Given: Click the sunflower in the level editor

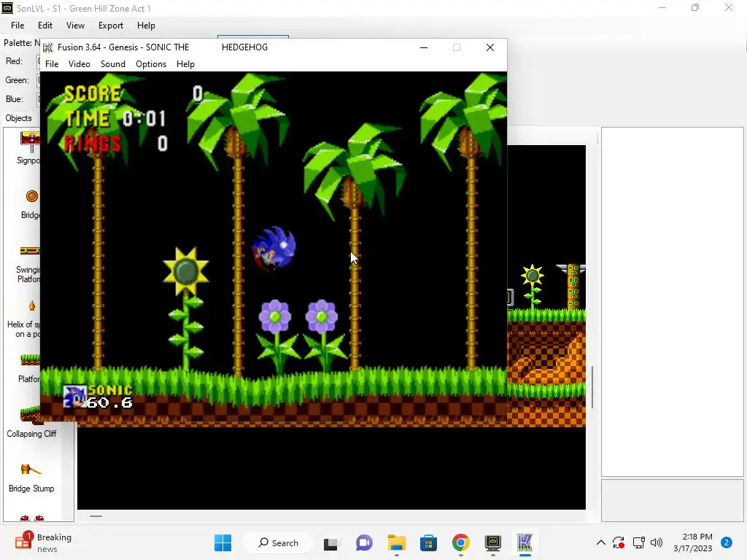Looking at the screenshot, I should (x=533, y=286).
